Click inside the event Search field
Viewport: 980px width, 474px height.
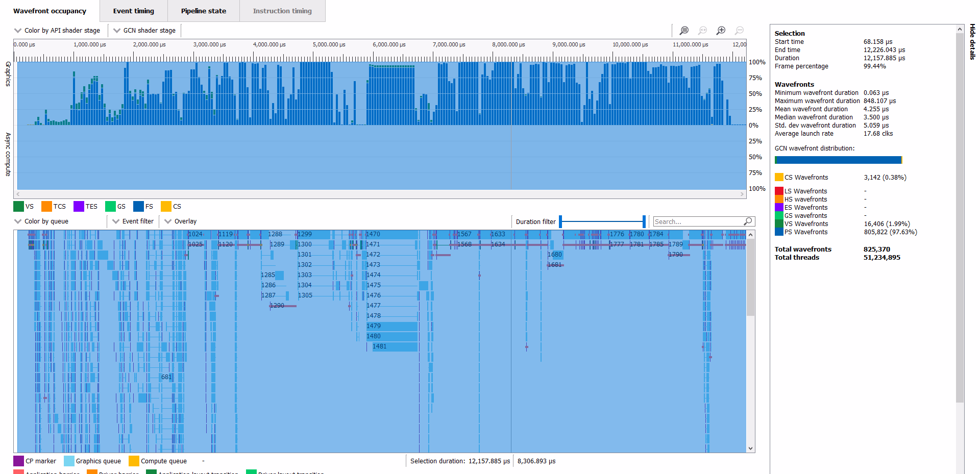coord(697,221)
